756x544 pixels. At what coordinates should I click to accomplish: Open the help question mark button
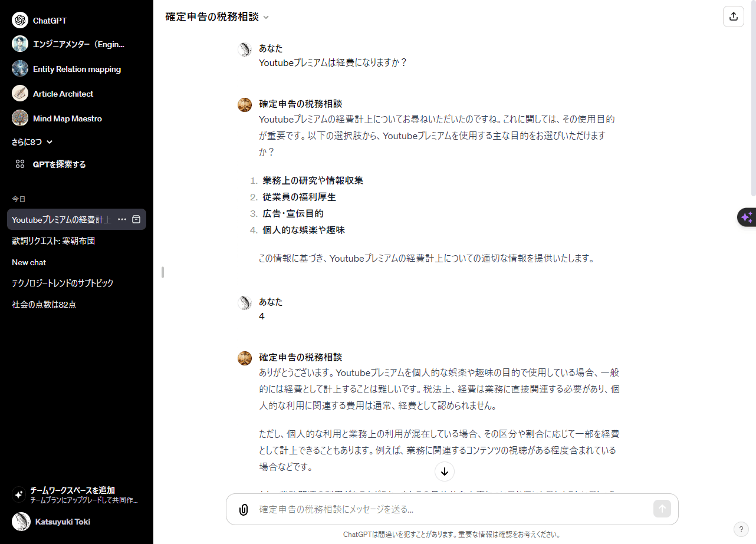pyautogui.click(x=741, y=529)
